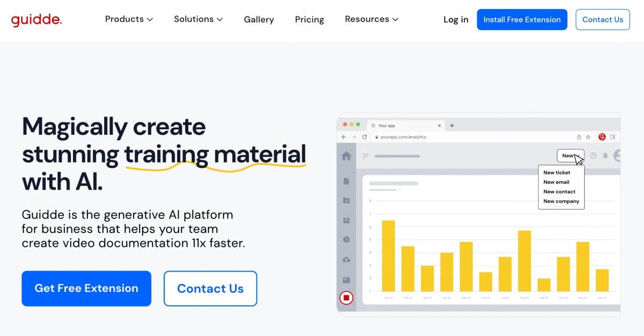
Task: Click the red stop recording button
Action: (x=347, y=297)
